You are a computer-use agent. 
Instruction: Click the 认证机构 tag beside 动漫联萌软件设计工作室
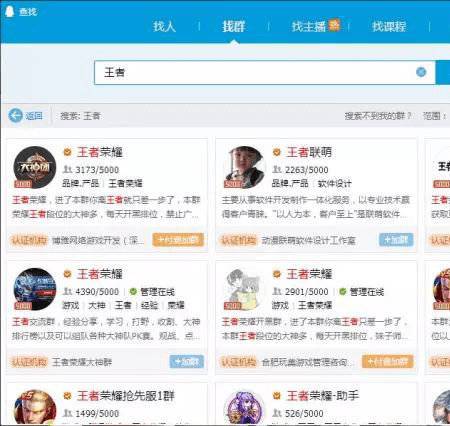[x=239, y=240]
